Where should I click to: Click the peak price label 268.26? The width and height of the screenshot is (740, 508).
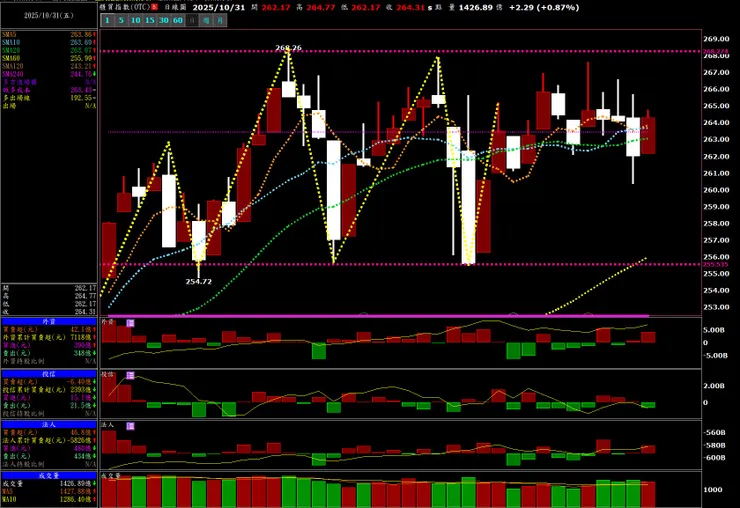click(288, 48)
